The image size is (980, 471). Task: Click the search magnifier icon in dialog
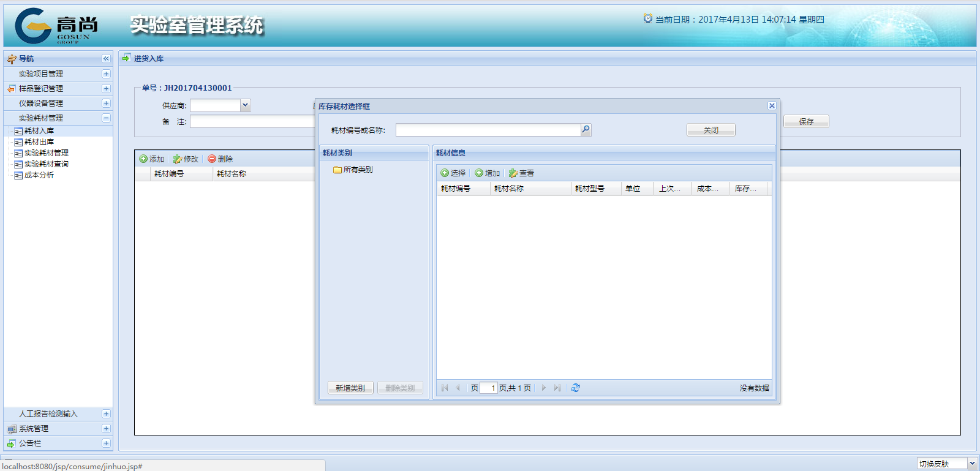586,129
